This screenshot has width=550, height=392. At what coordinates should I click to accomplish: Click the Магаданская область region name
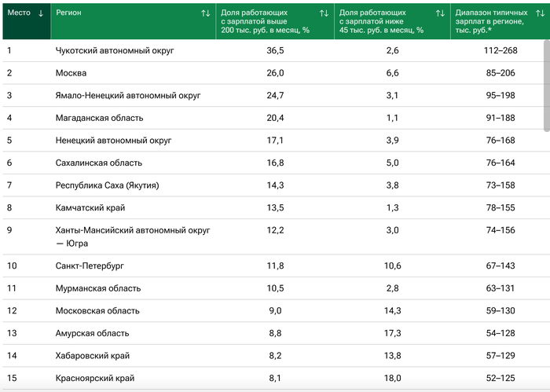(99, 118)
